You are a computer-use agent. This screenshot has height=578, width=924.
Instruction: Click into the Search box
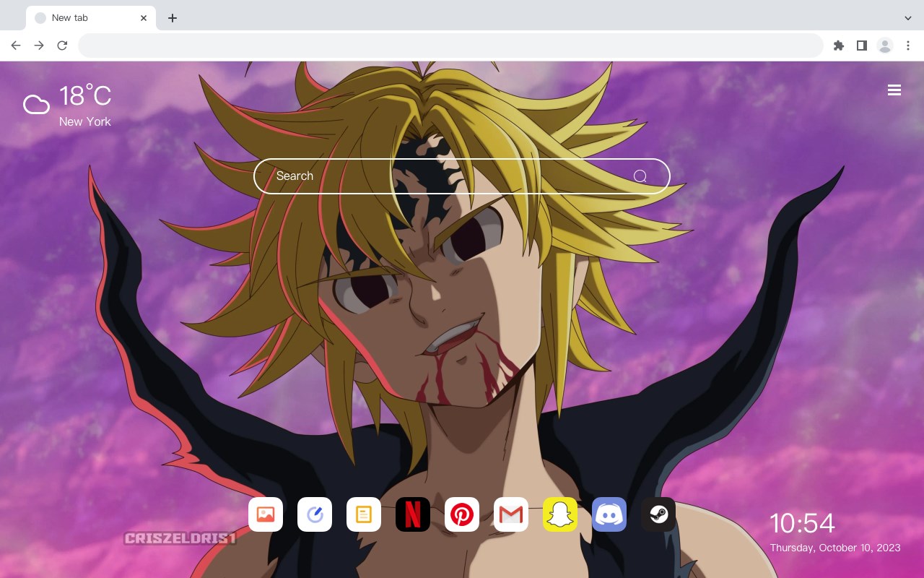coord(462,176)
